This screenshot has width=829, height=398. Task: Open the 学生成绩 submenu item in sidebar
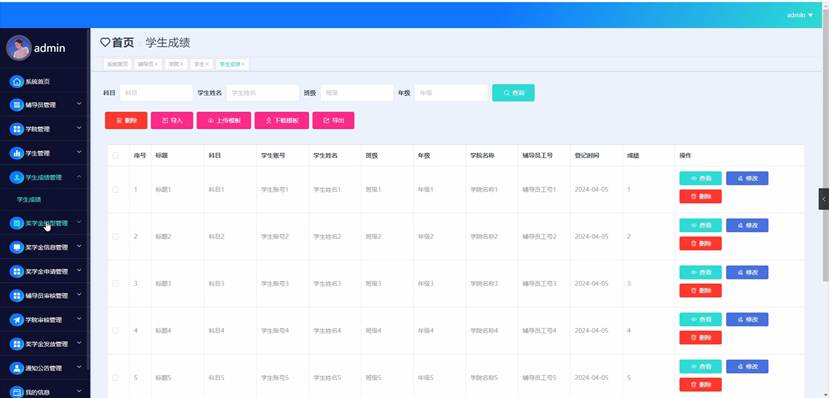click(29, 200)
